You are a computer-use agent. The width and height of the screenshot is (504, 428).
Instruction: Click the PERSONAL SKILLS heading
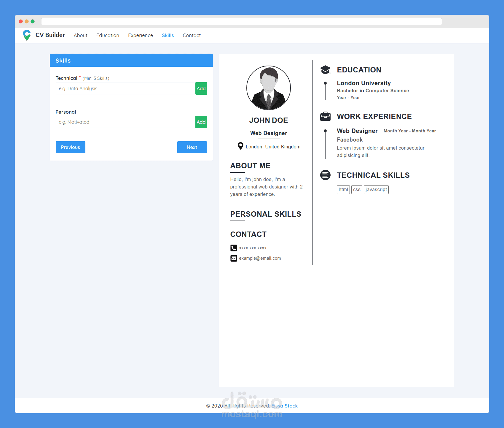[x=266, y=214]
